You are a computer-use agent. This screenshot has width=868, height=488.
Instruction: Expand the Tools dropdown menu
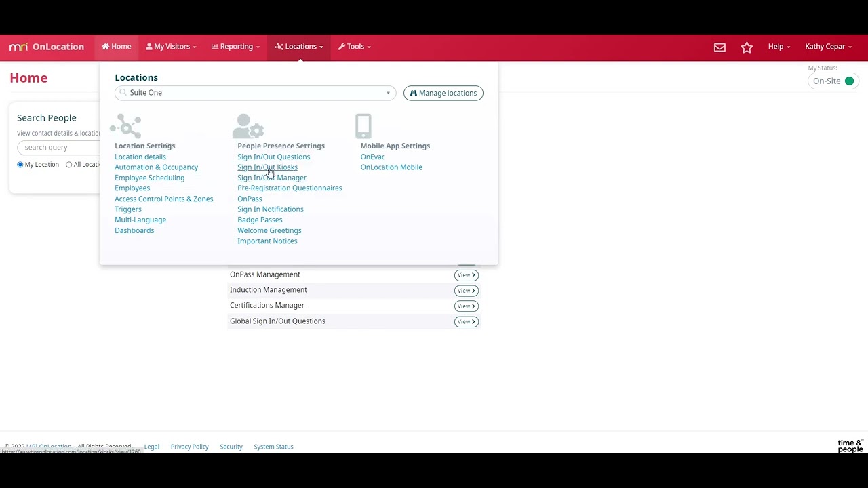(x=355, y=47)
